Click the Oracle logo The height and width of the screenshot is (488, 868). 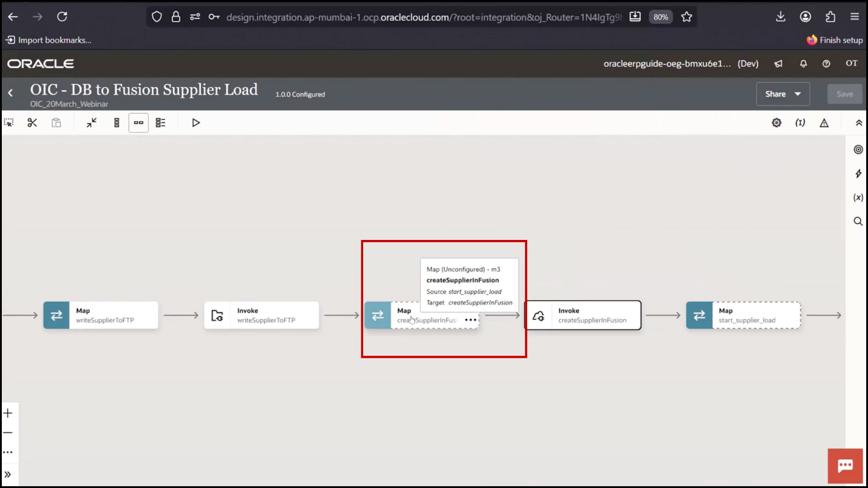(x=41, y=64)
